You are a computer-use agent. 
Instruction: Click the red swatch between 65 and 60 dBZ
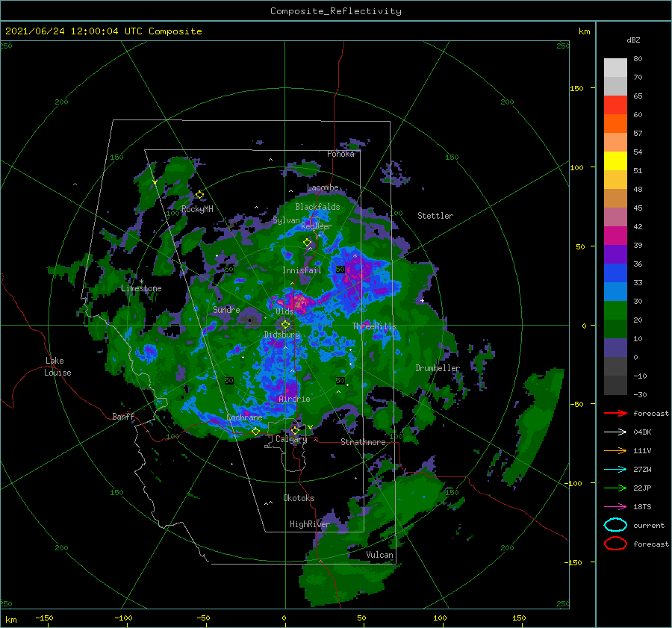click(615, 105)
